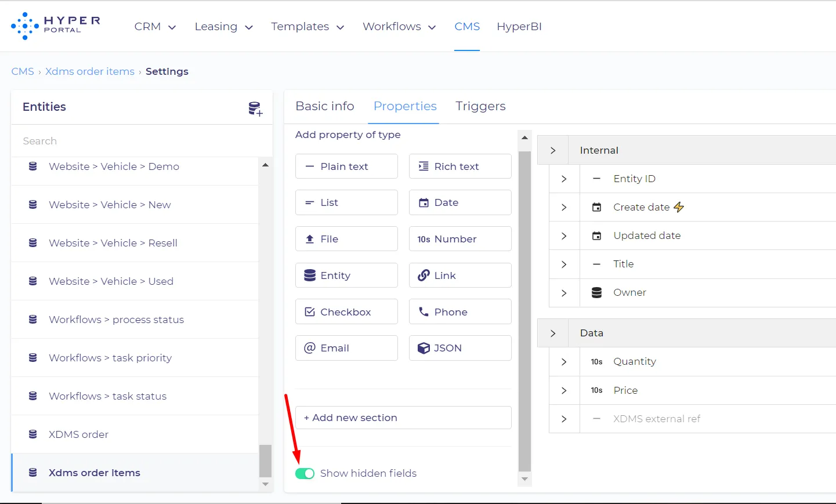Image resolution: width=836 pixels, height=504 pixels.
Task: Click the property types panel scrollbar
Action: pyautogui.click(x=524, y=311)
